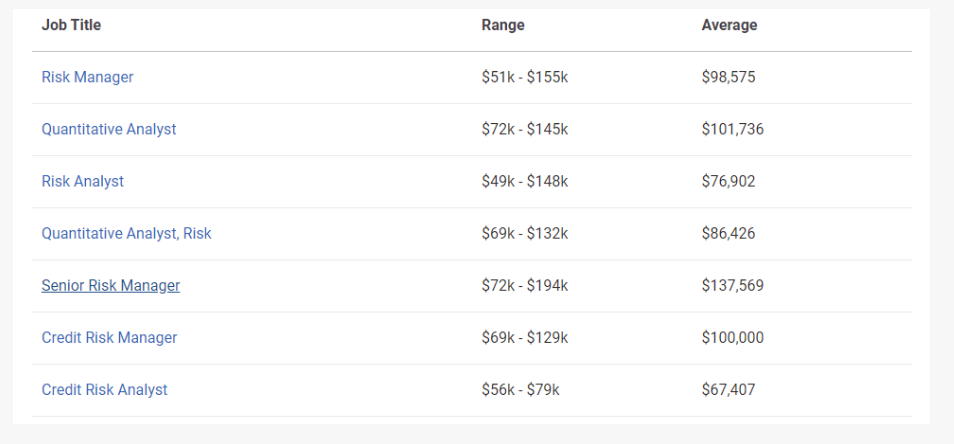Click the $137,569 average salary value
This screenshot has width=954, height=444.
point(732,285)
